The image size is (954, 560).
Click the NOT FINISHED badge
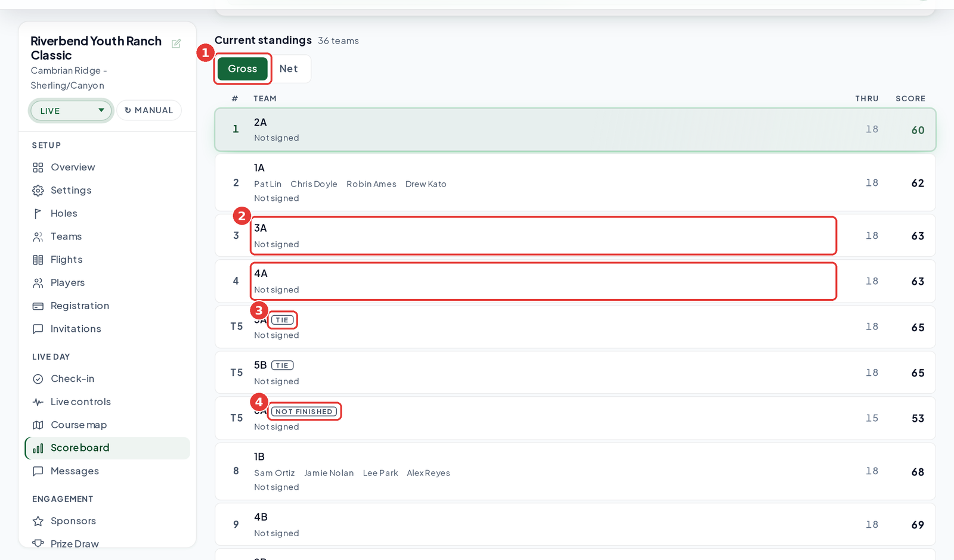point(304,412)
